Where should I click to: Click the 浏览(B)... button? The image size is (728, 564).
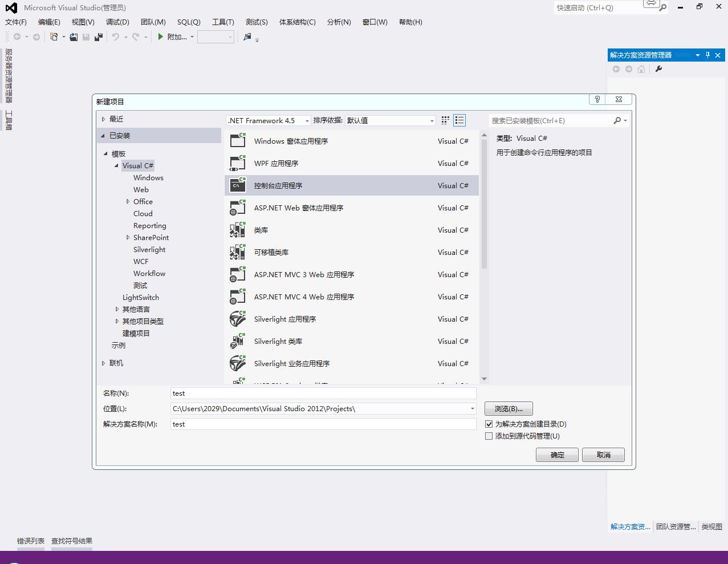click(509, 408)
